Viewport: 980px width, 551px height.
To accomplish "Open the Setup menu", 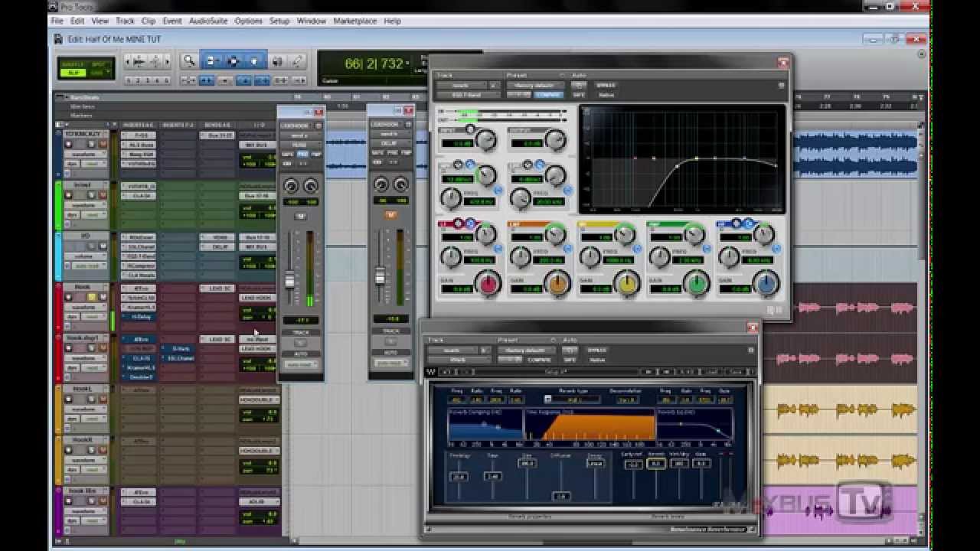I will [x=279, y=21].
